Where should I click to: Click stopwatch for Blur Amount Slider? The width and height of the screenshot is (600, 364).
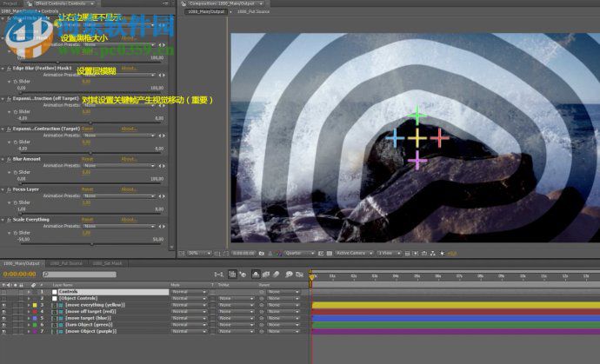coord(16,172)
